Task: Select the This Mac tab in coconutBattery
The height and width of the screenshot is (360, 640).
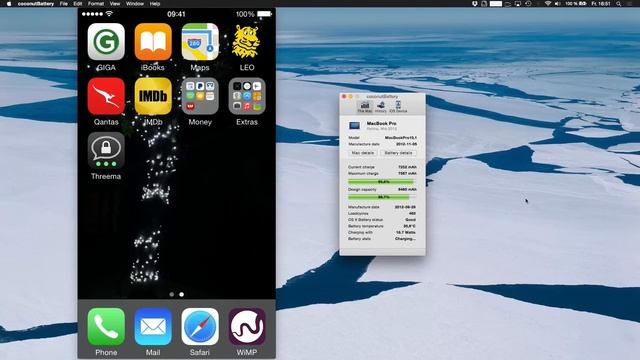Action: coord(364,107)
